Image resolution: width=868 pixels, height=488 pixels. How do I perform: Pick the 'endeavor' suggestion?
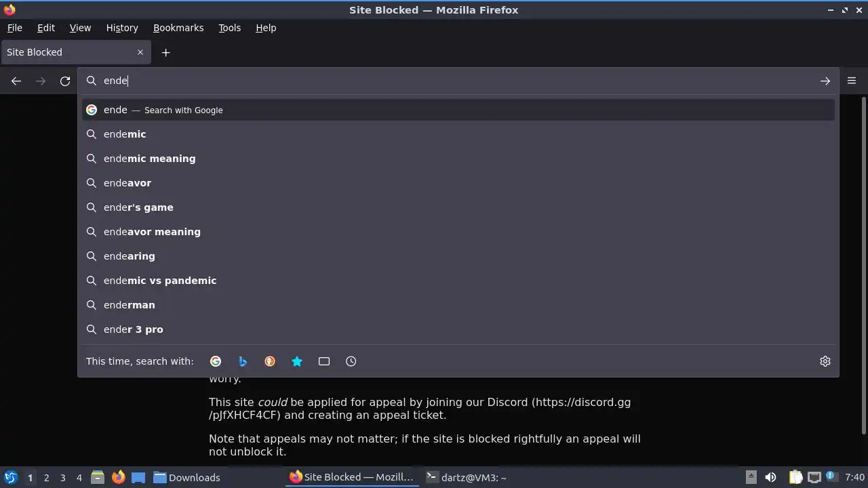[x=458, y=183]
